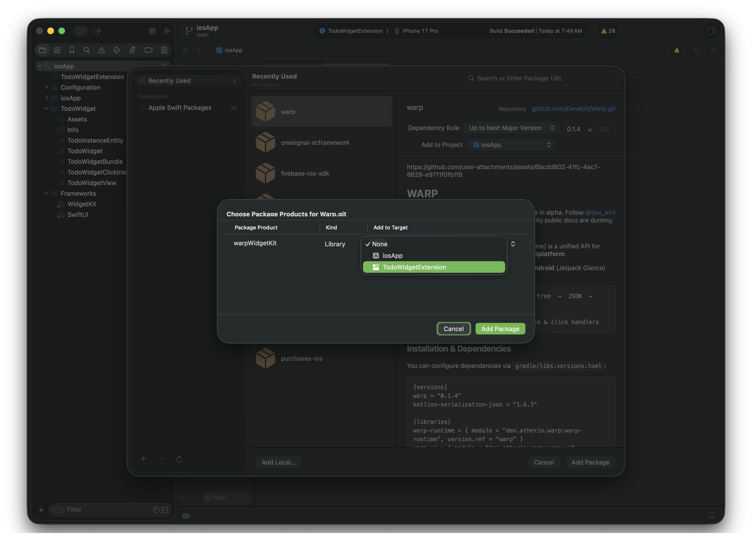The width and height of the screenshot is (752, 560).
Task: Add a package collection with the plus icon
Action: click(x=143, y=459)
